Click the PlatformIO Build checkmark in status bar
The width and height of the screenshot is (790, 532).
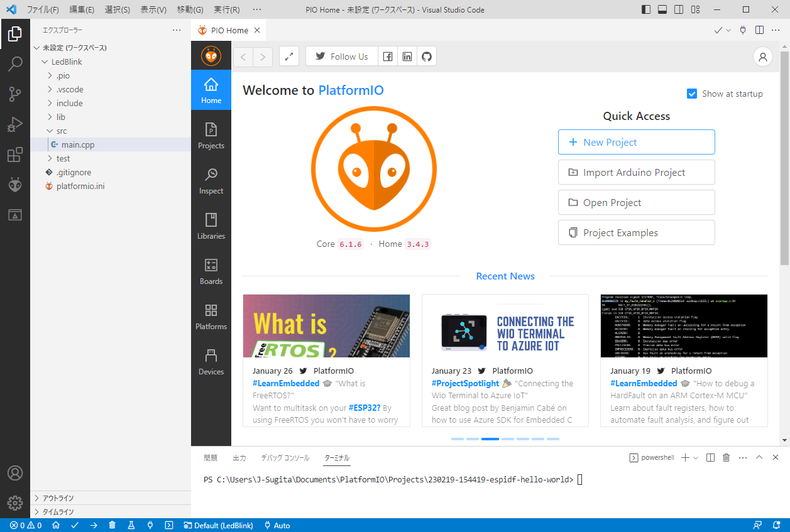click(x=75, y=525)
